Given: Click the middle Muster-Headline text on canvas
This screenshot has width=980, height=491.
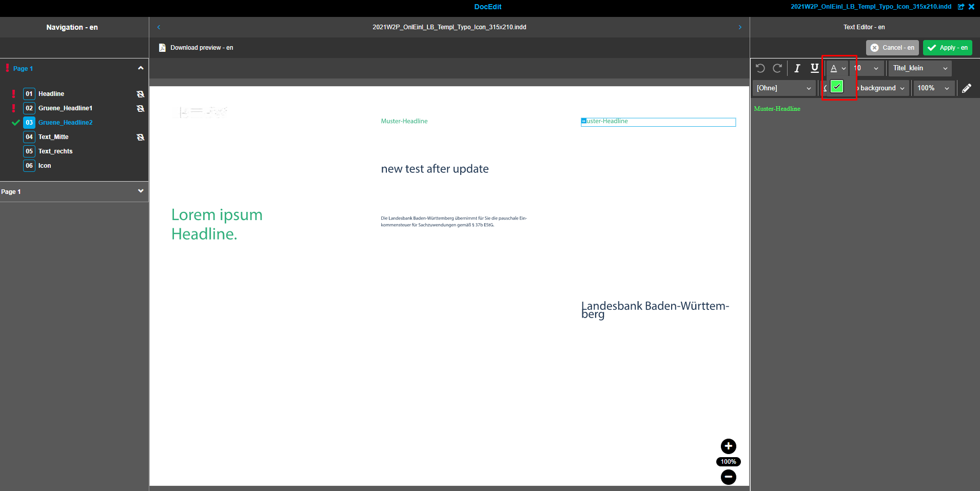Looking at the screenshot, I should 404,121.
